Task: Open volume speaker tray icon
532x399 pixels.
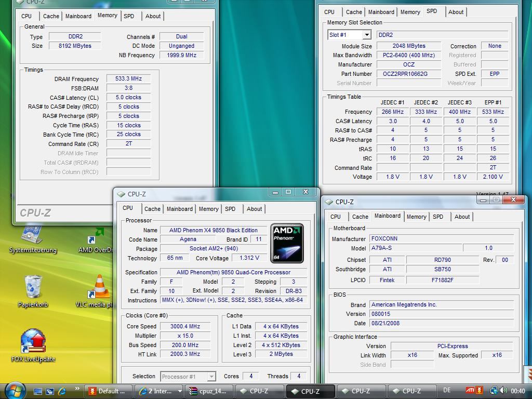Action: [x=503, y=391]
